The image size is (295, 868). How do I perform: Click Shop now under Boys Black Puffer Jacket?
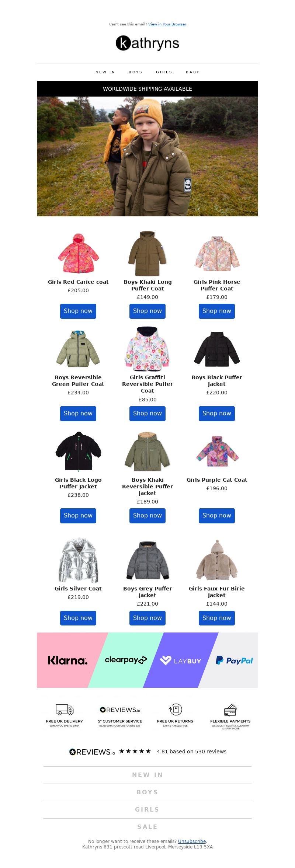tap(217, 414)
